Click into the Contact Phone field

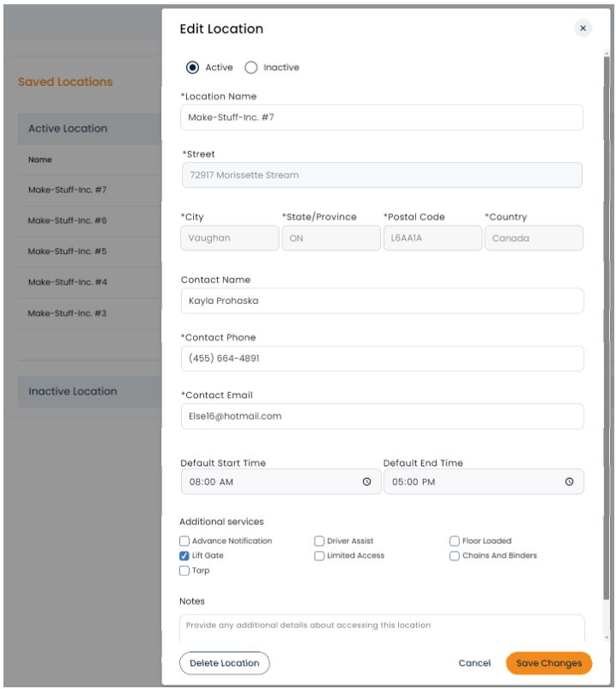pyautogui.click(x=382, y=359)
